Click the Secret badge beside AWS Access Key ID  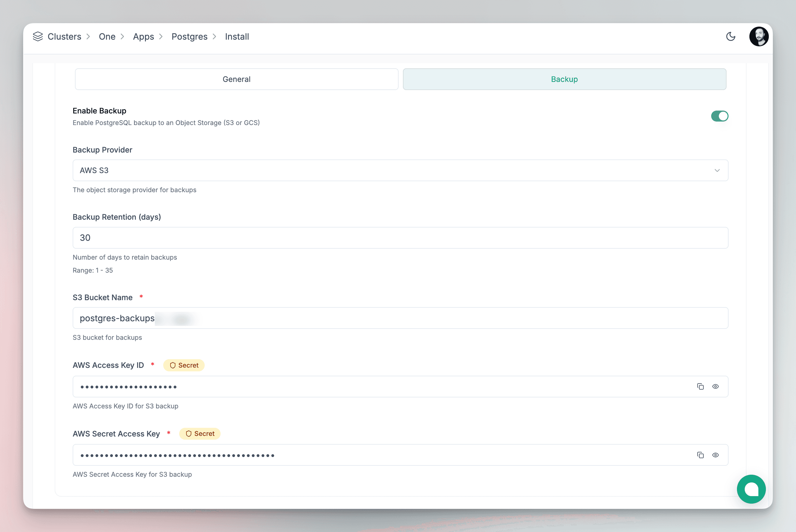(x=184, y=365)
